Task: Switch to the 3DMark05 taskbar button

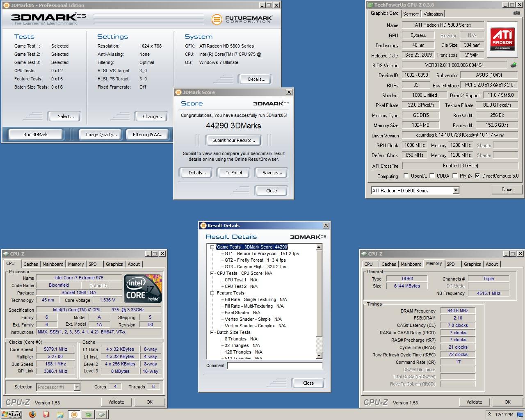Action: pyautogui.click(x=74, y=414)
